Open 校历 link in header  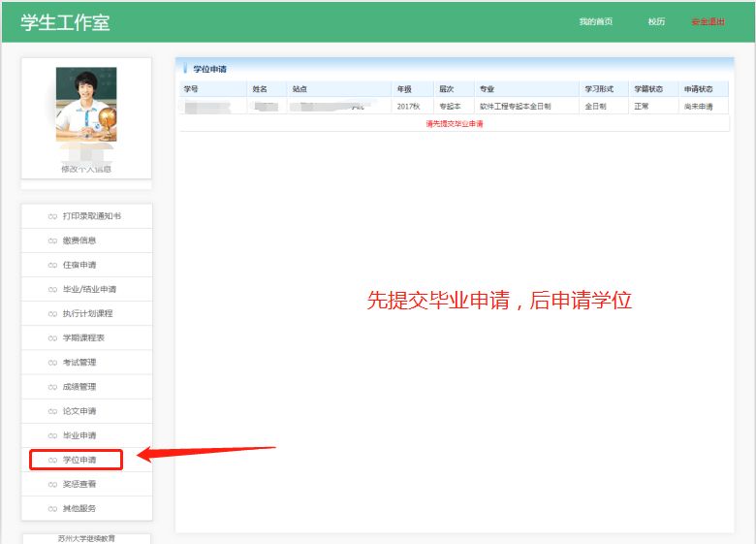click(656, 21)
